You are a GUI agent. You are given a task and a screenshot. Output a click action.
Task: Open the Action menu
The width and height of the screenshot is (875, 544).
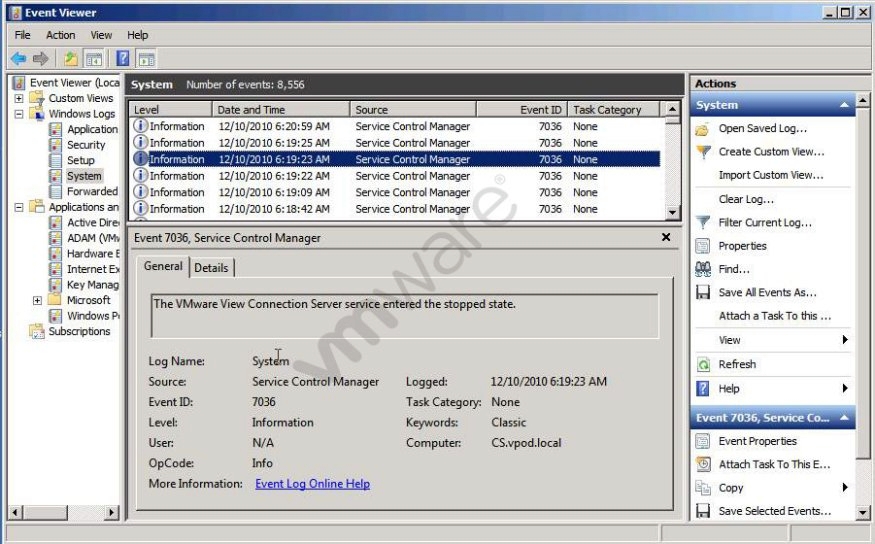tap(60, 35)
